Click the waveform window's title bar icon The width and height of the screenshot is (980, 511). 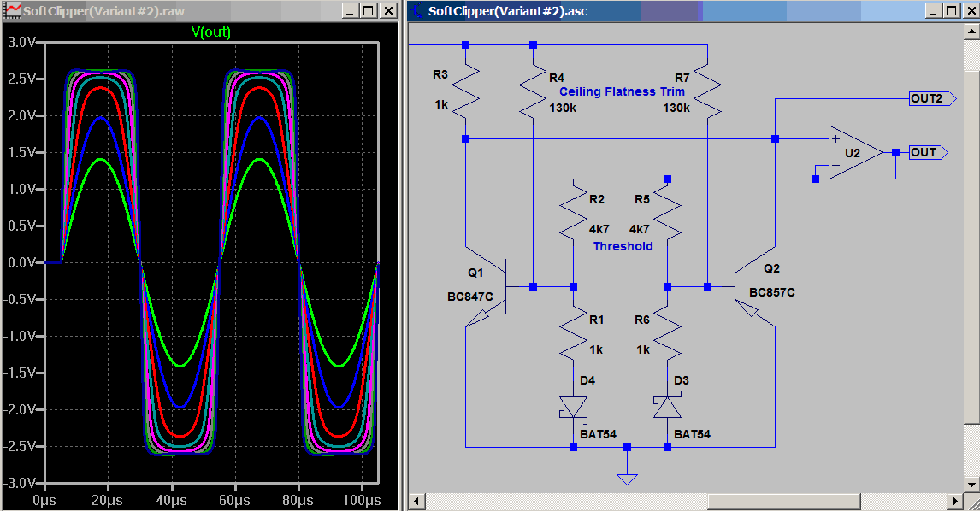[x=12, y=10]
